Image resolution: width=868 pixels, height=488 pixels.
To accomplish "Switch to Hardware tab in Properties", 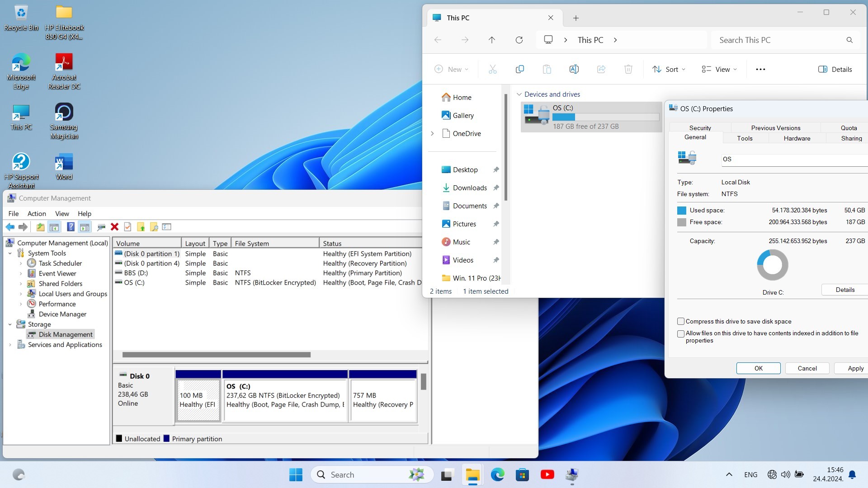I will (x=797, y=138).
